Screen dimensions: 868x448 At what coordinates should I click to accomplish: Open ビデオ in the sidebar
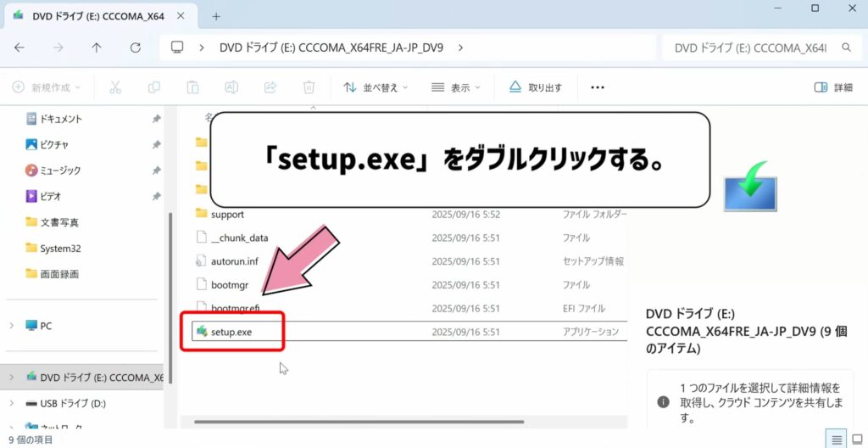pos(50,196)
